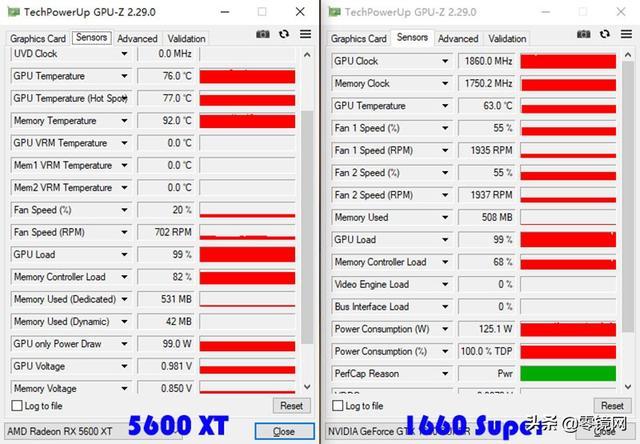Click the green PerfCap Reason graph bar
The width and height of the screenshot is (640, 444).
(x=568, y=373)
